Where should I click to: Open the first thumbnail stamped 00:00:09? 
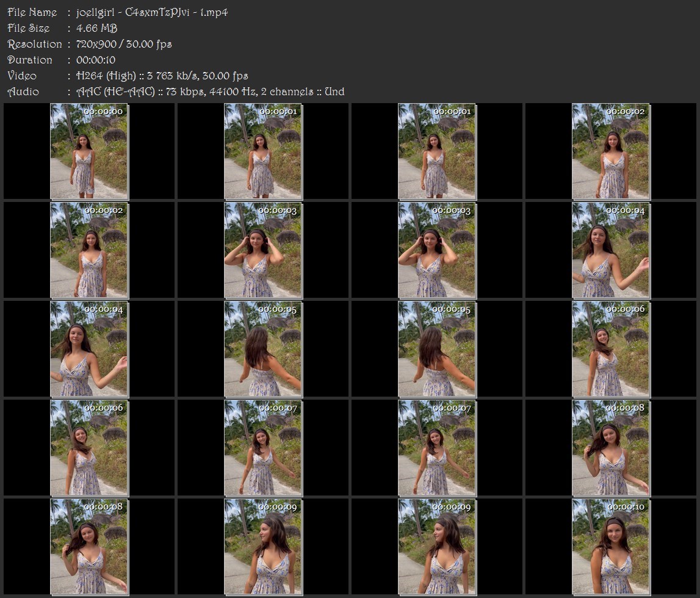point(263,547)
